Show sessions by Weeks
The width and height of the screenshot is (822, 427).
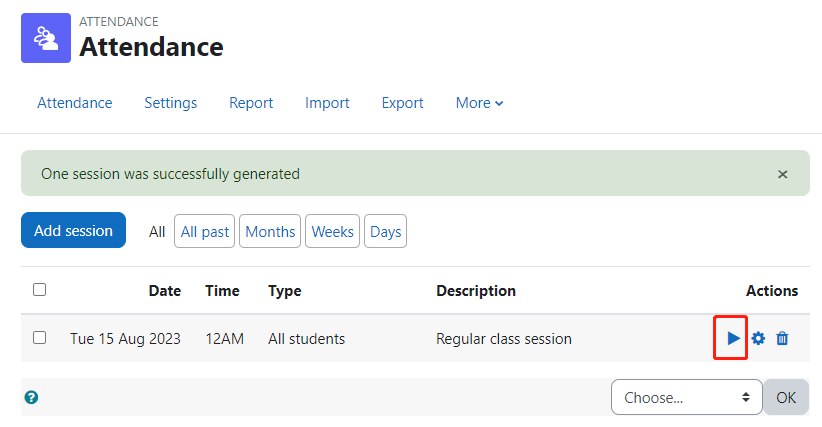coord(332,231)
